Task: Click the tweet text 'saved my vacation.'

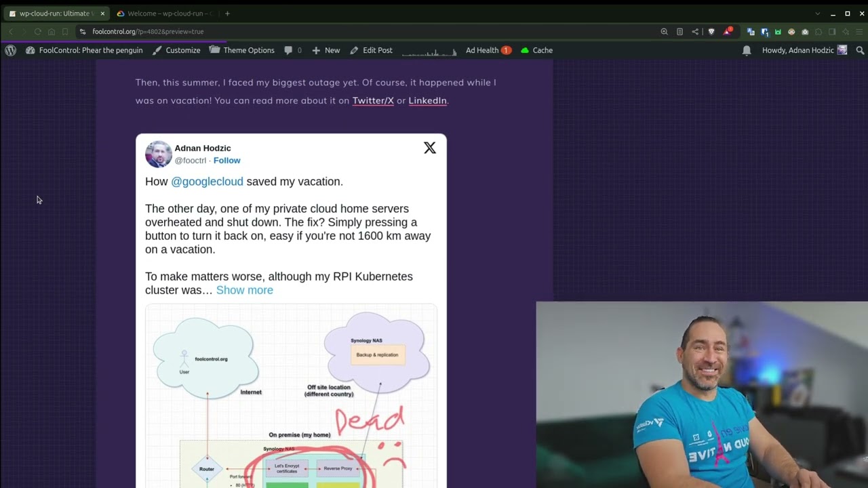Action: [295, 182]
